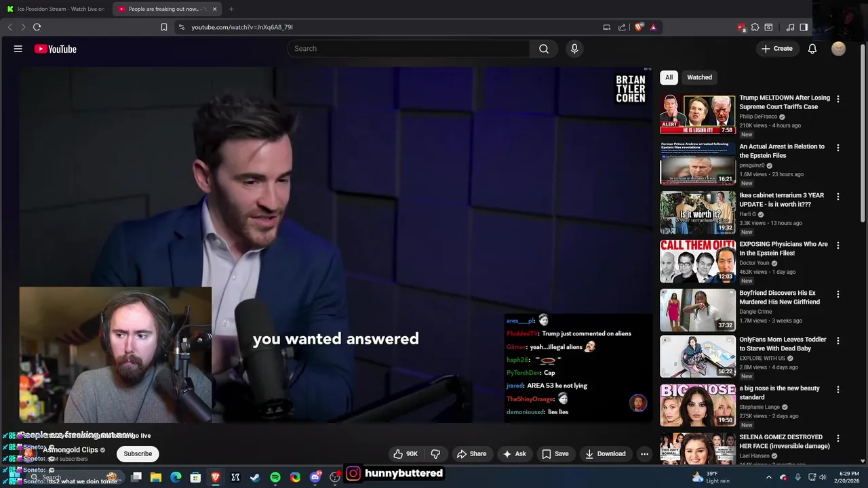Open the Brave browser taskbar icon

[216, 477]
